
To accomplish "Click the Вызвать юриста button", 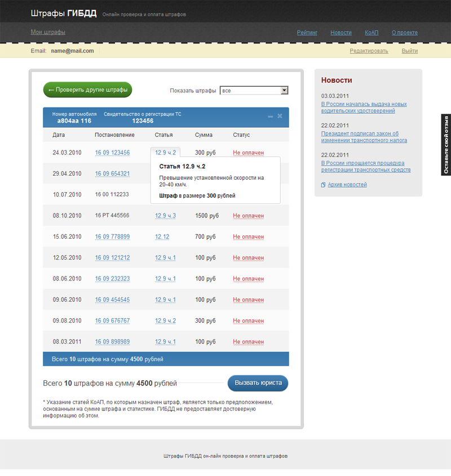I will (258, 383).
